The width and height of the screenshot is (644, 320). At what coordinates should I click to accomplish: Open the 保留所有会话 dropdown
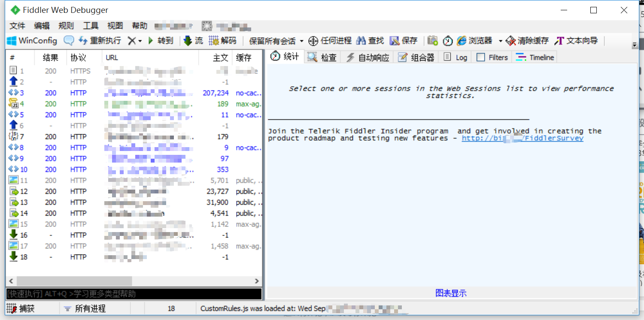click(276, 41)
